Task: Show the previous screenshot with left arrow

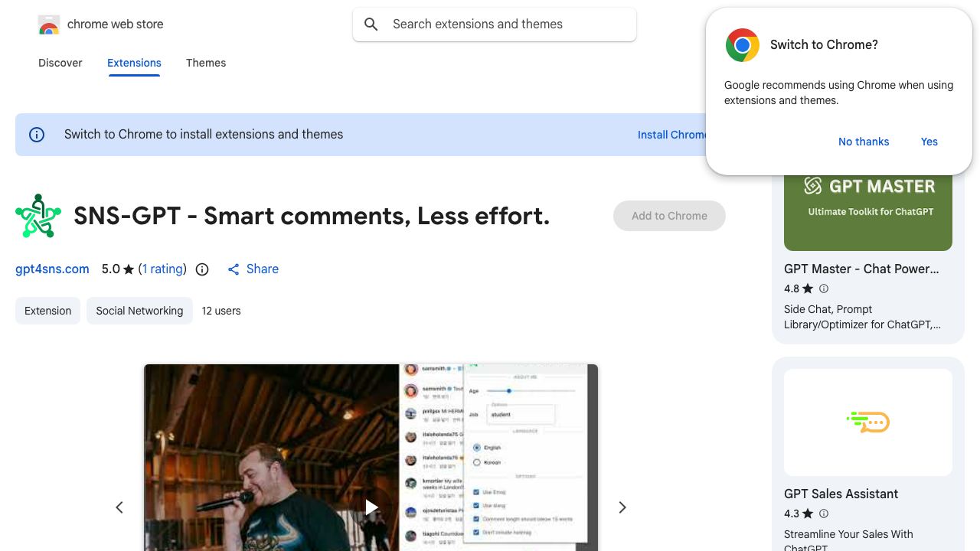Action: click(x=119, y=507)
